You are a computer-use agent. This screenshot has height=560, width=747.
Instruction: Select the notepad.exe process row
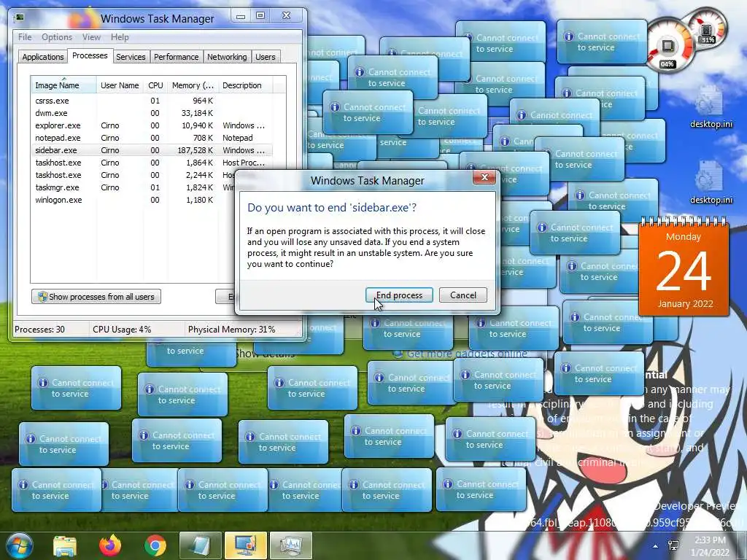tap(152, 138)
